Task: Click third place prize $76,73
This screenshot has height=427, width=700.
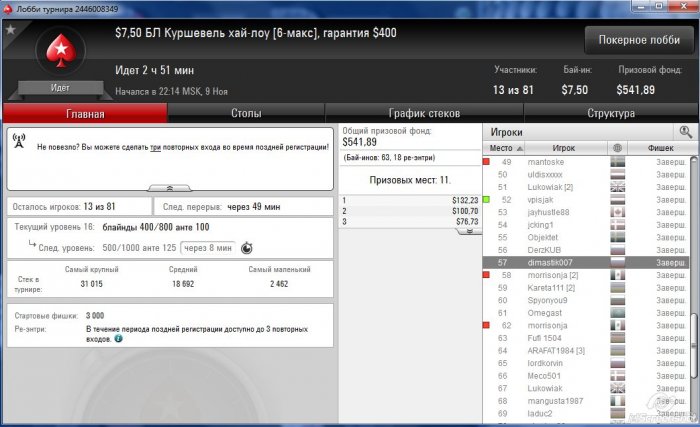Action: point(467,222)
